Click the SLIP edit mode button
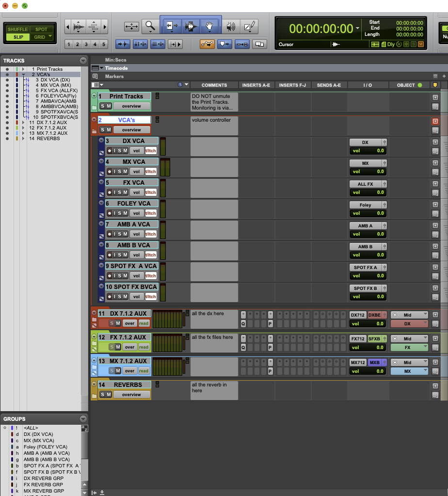Screen dimensions: 448x496 [17, 36]
